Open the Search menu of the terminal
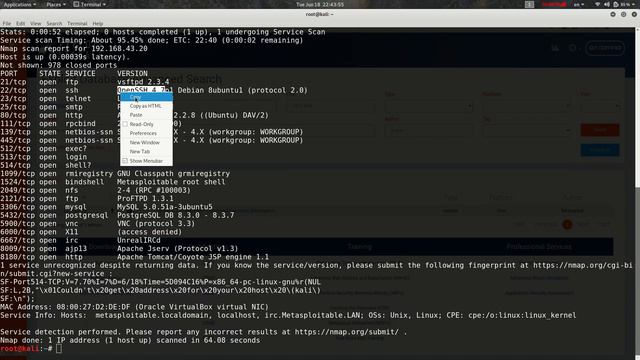 pos(54,24)
